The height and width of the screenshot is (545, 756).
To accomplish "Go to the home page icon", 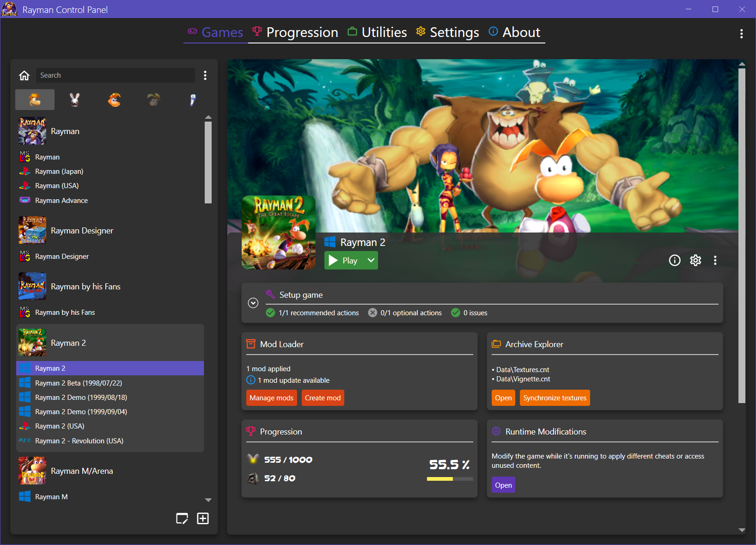I will (24, 75).
